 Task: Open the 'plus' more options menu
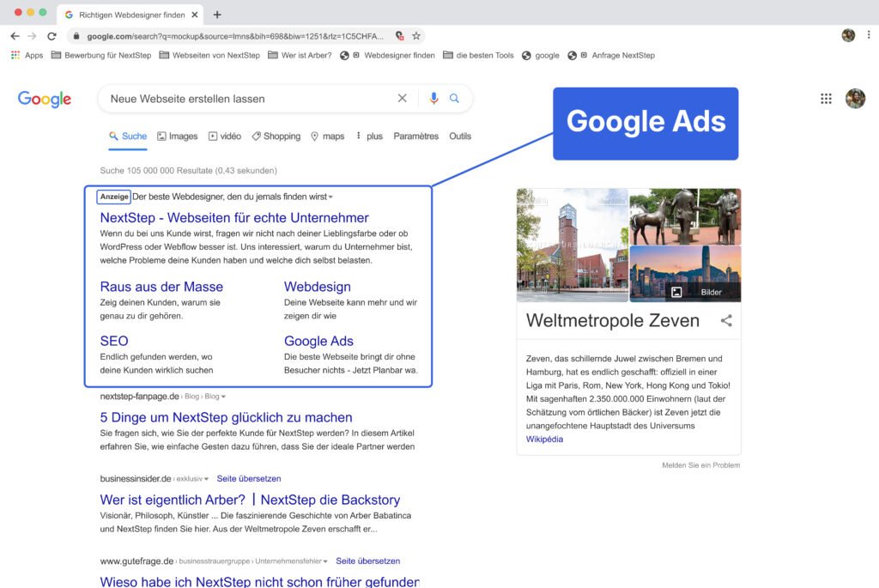[369, 136]
